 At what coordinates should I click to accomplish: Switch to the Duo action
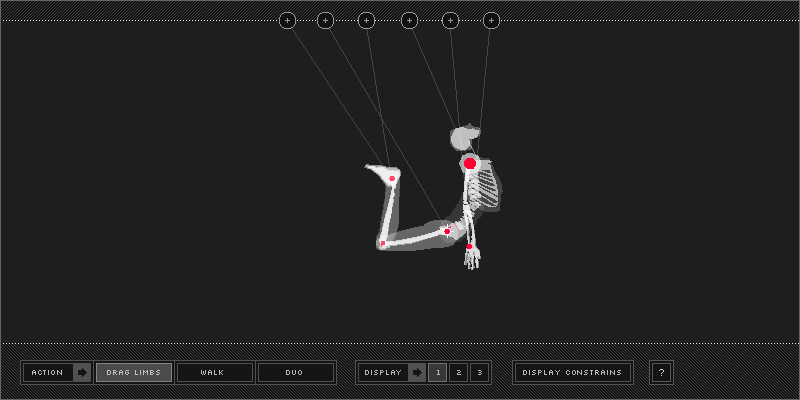[x=294, y=372]
